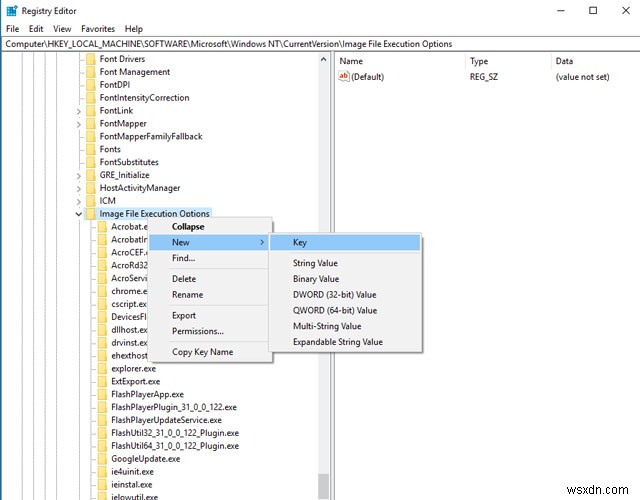The height and width of the screenshot is (500, 640).
Task: Select the chrome.e… key in the tree
Action: [x=129, y=291]
